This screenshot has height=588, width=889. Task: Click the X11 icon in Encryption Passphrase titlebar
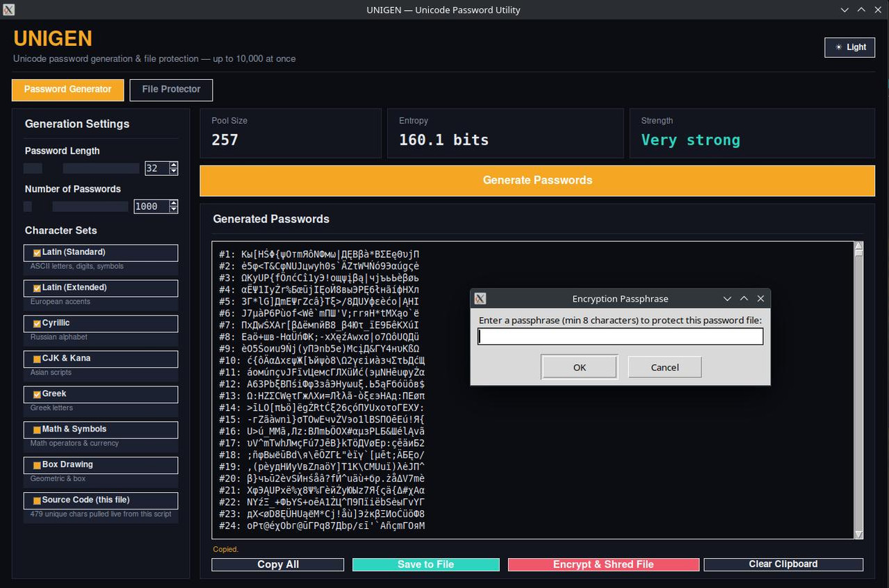(480, 299)
